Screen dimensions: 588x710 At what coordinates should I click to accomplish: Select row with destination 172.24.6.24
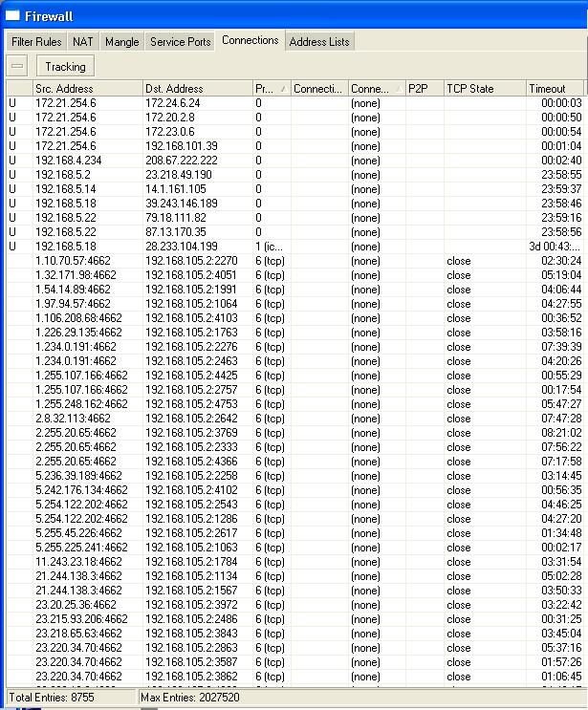tap(294, 103)
